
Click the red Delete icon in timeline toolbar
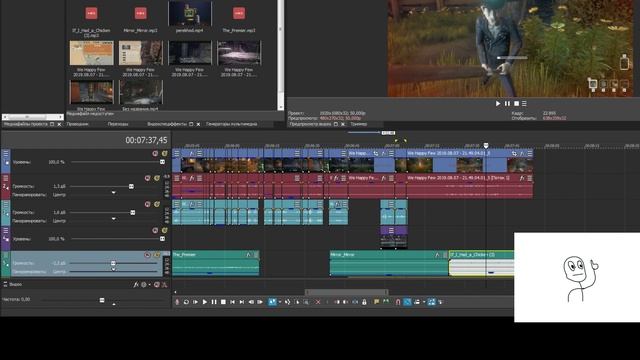tap(318, 302)
